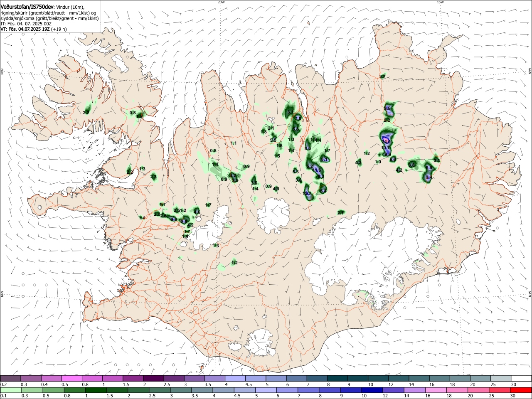The image size is (532, 399).
Task: Click the violet swatch between 12 and 14, bottom legend row
Action: click(x=393, y=390)
